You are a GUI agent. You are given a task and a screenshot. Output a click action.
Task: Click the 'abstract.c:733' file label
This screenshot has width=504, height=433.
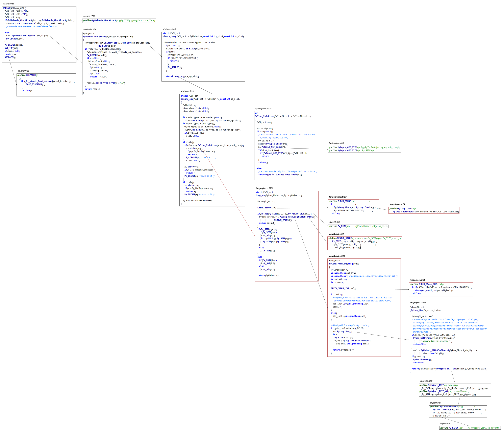click(x=187, y=91)
